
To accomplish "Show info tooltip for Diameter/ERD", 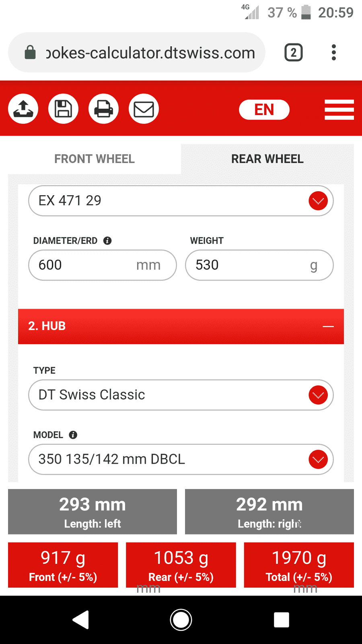I will point(107,241).
